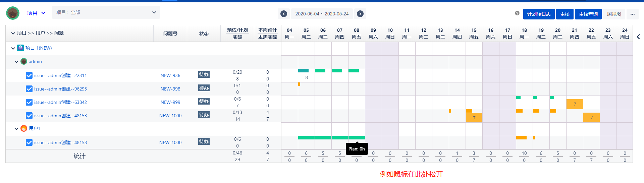
Task: Open the 项目: 全部 filter dropdown
Action: point(106,12)
